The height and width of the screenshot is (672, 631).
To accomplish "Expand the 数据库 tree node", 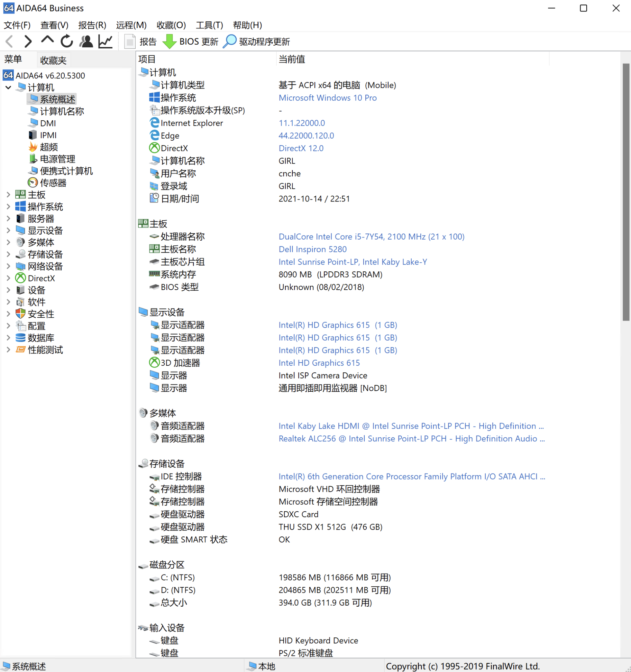I will pos(9,338).
